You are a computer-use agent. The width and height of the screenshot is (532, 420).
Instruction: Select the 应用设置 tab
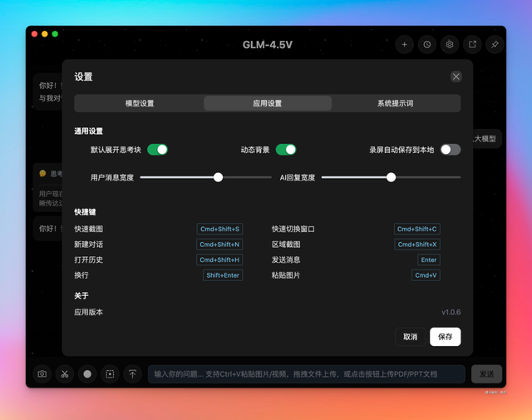pos(268,103)
